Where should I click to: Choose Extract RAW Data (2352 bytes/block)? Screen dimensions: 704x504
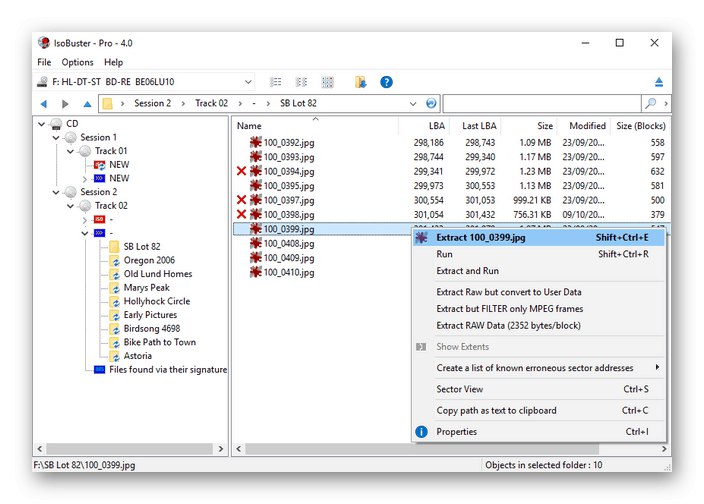click(x=539, y=326)
